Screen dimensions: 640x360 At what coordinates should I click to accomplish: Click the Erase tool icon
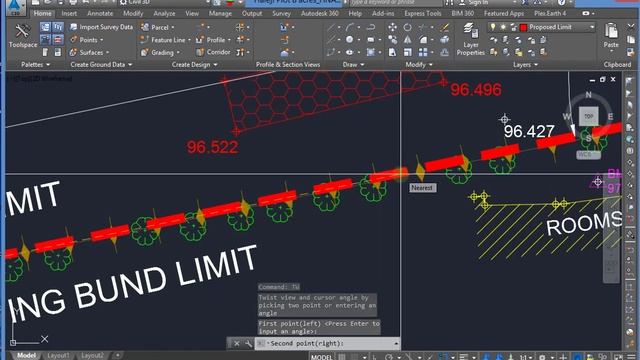[445, 27]
